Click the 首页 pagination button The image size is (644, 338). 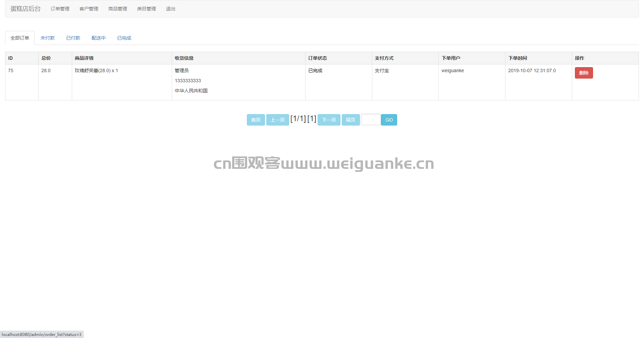click(256, 120)
